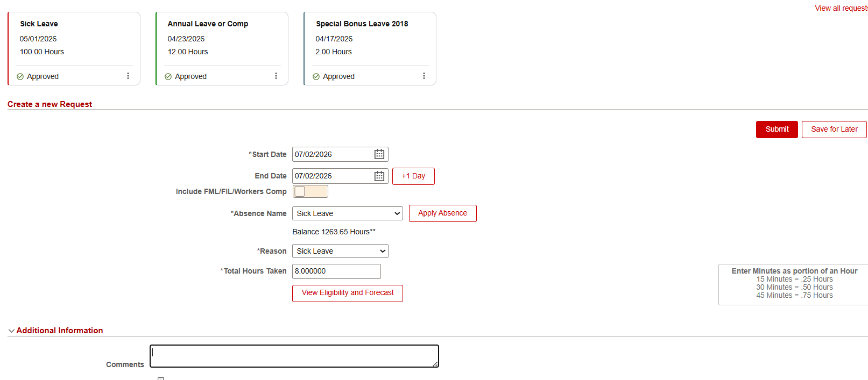Click the 2.00 Hours text
The image size is (868, 380).
334,52
